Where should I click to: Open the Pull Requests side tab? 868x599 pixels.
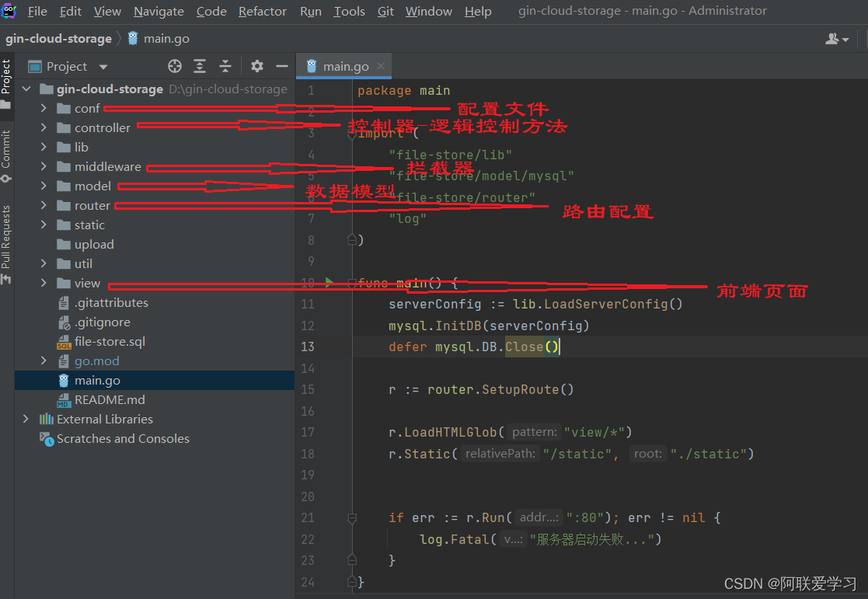click(6, 241)
